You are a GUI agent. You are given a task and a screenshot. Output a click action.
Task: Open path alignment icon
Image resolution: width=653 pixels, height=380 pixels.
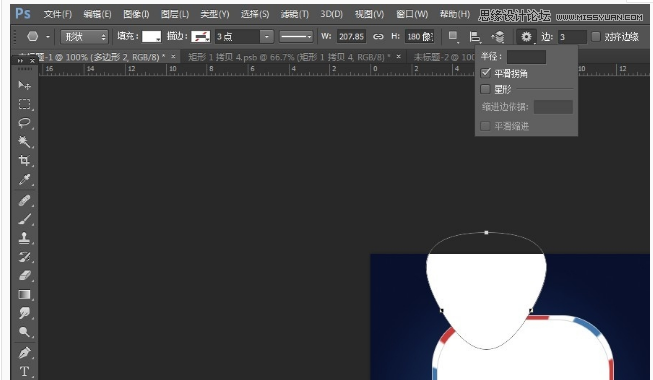tap(475, 37)
